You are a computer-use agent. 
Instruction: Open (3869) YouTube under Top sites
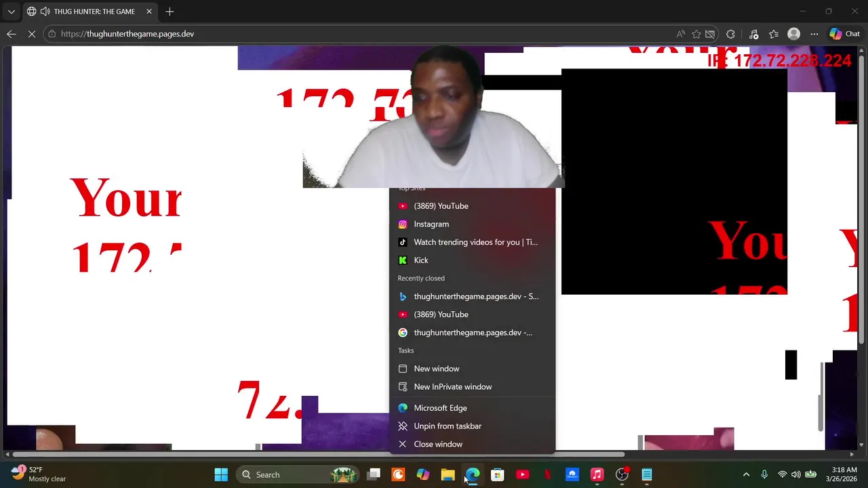click(x=472, y=206)
